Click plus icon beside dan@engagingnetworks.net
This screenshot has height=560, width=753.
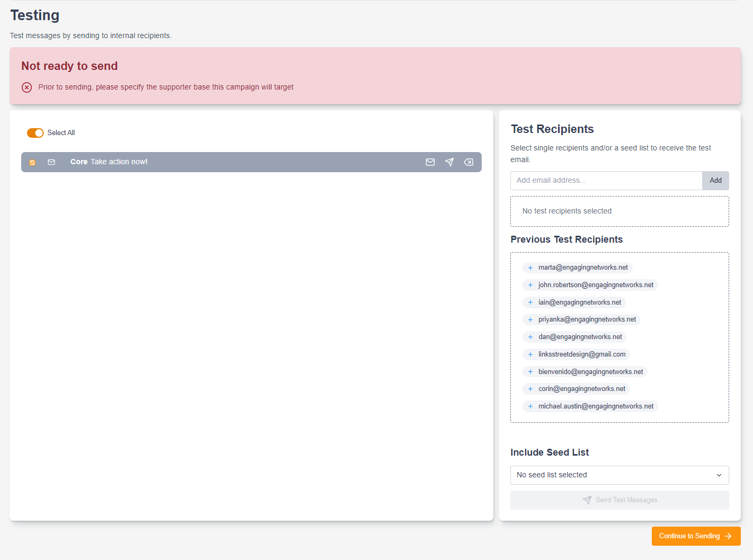[530, 336]
